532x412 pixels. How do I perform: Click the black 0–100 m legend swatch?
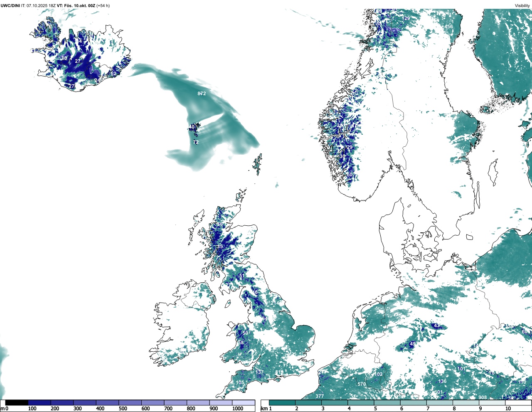tap(17, 402)
